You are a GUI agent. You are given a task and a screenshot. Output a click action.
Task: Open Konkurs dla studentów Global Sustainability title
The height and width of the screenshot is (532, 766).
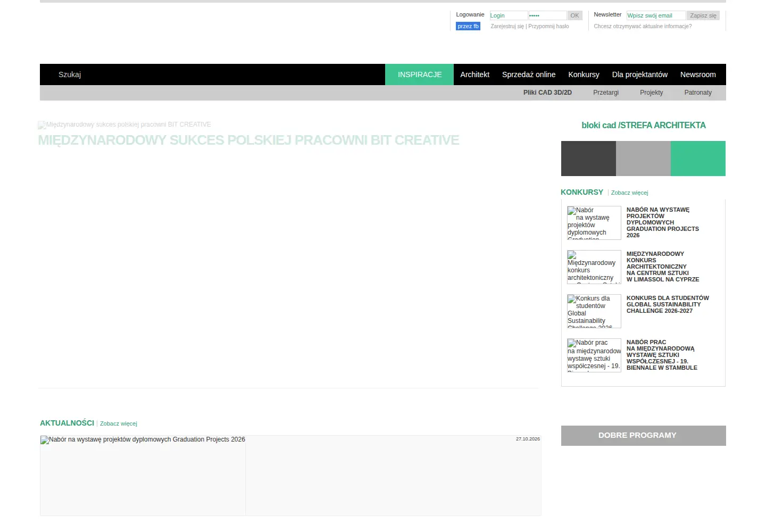pos(668,304)
